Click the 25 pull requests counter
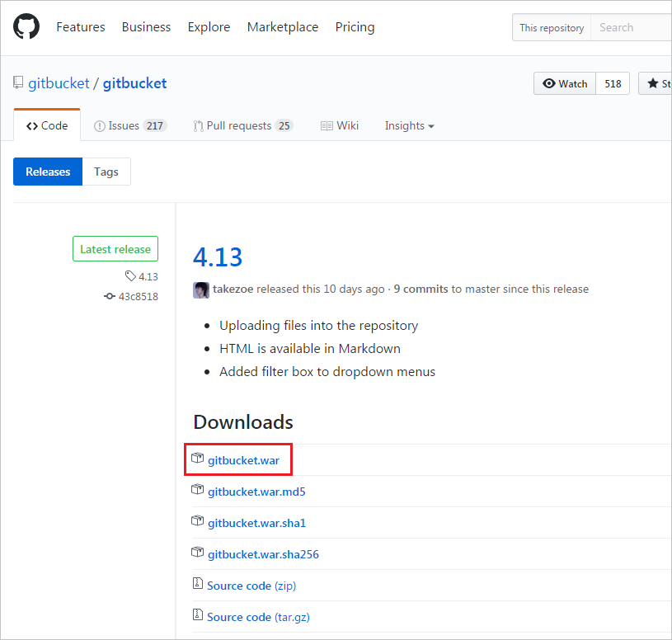The width and height of the screenshot is (672, 640). pyautogui.click(x=284, y=125)
